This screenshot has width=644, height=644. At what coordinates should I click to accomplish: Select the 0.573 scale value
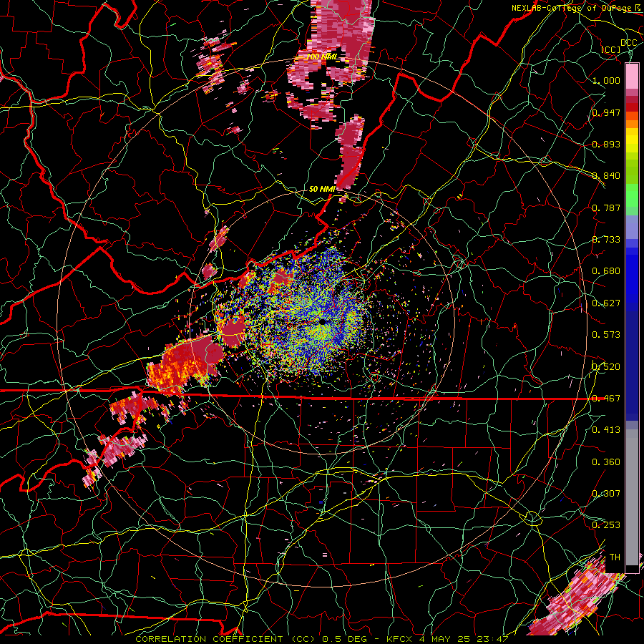(x=606, y=335)
